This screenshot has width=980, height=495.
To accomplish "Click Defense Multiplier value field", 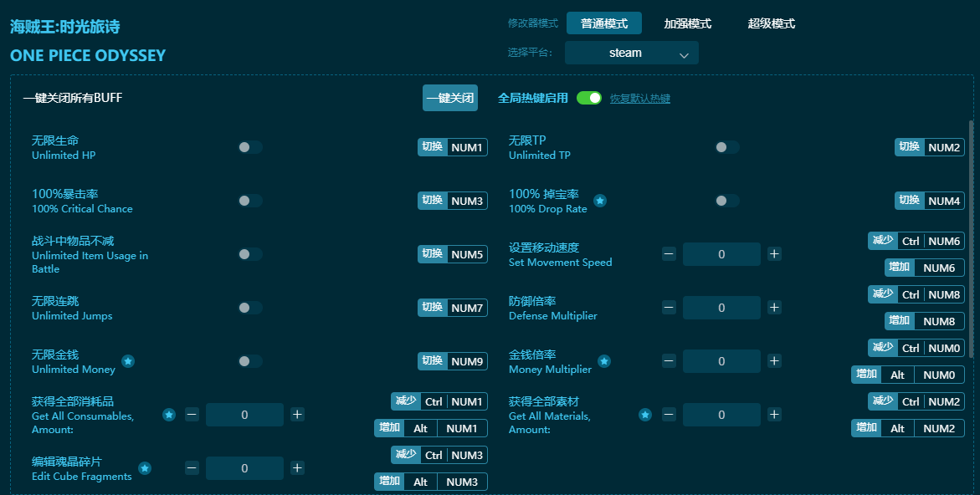I will pyautogui.click(x=721, y=307).
